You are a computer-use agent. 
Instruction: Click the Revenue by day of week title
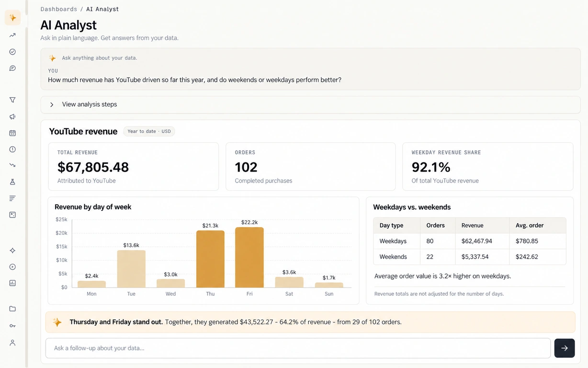coord(93,207)
